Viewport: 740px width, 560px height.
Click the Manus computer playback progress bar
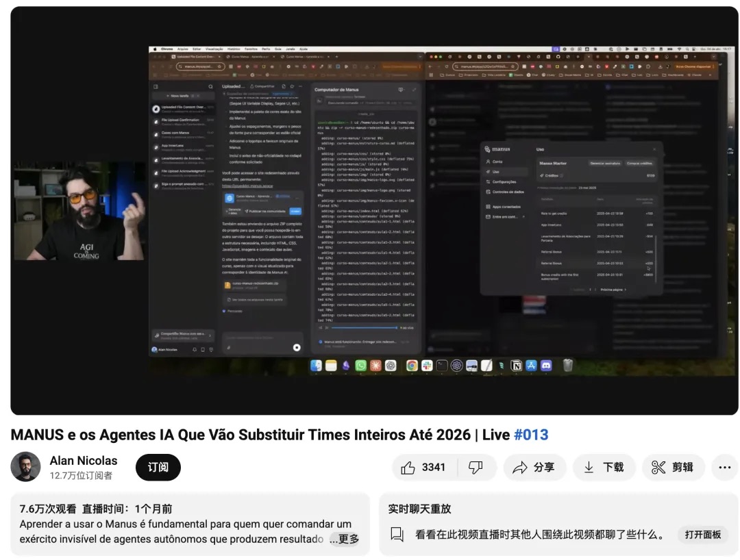[x=365, y=328]
